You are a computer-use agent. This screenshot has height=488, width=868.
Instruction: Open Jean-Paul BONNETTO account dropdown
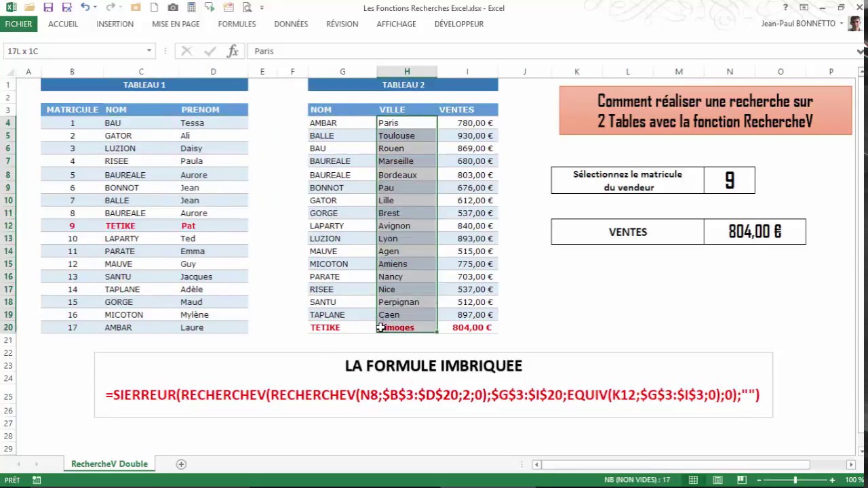841,24
